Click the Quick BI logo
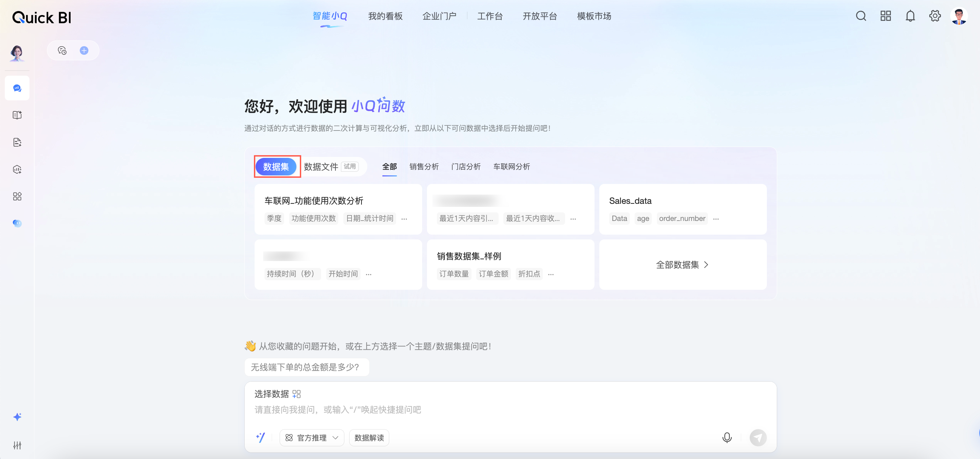Screen dimensions: 980x459 41,17
